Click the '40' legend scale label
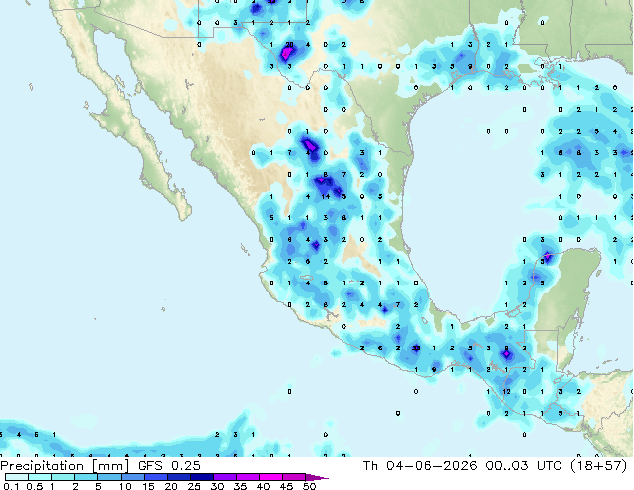The image size is (634, 490). pyautogui.click(x=264, y=486)
